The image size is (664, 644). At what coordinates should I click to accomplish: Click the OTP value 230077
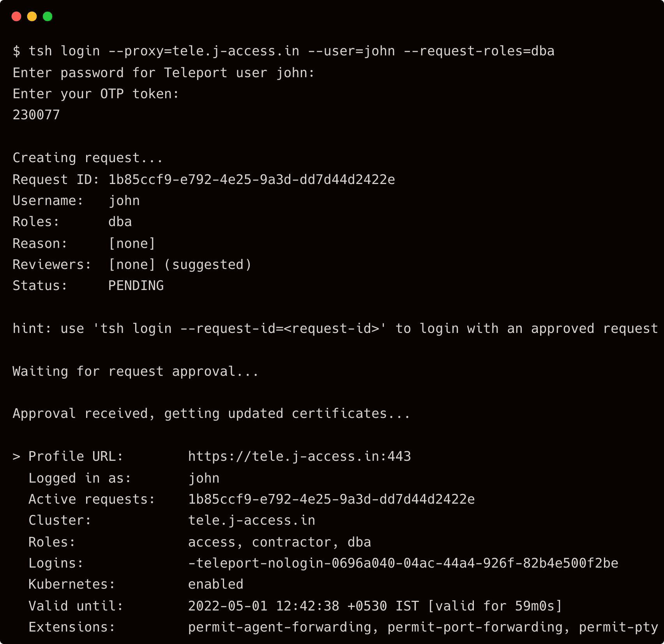click(36, 115)
